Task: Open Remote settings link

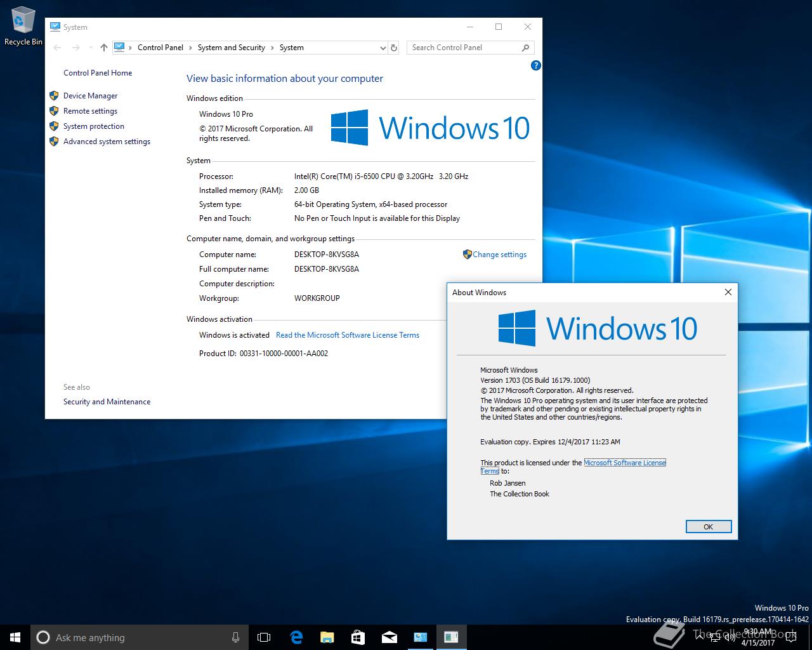Action: [90, 111]
